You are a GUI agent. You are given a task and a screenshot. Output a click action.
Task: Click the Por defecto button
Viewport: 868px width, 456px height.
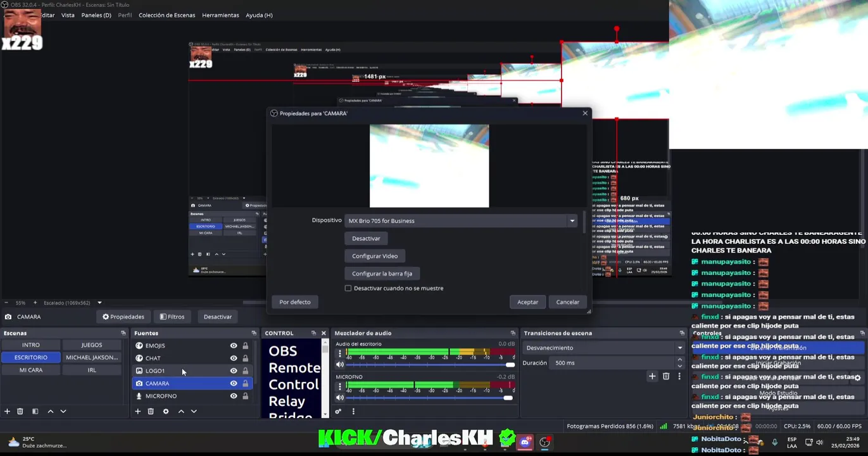pyautogui.click(x=295, y=302)
